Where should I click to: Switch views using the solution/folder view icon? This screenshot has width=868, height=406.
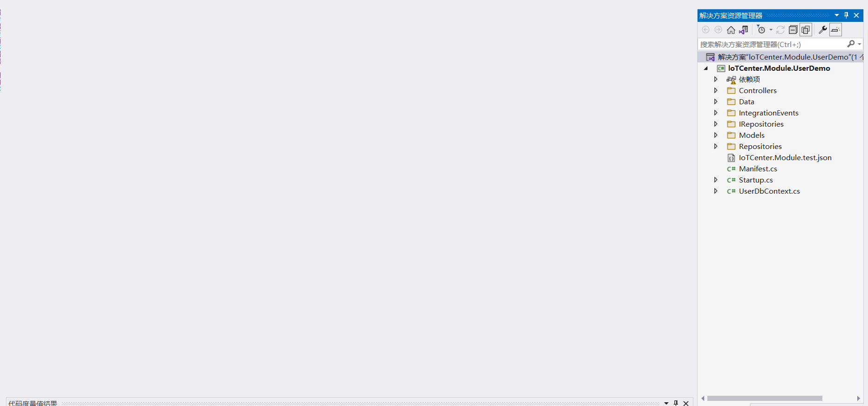tap(744, 30)
